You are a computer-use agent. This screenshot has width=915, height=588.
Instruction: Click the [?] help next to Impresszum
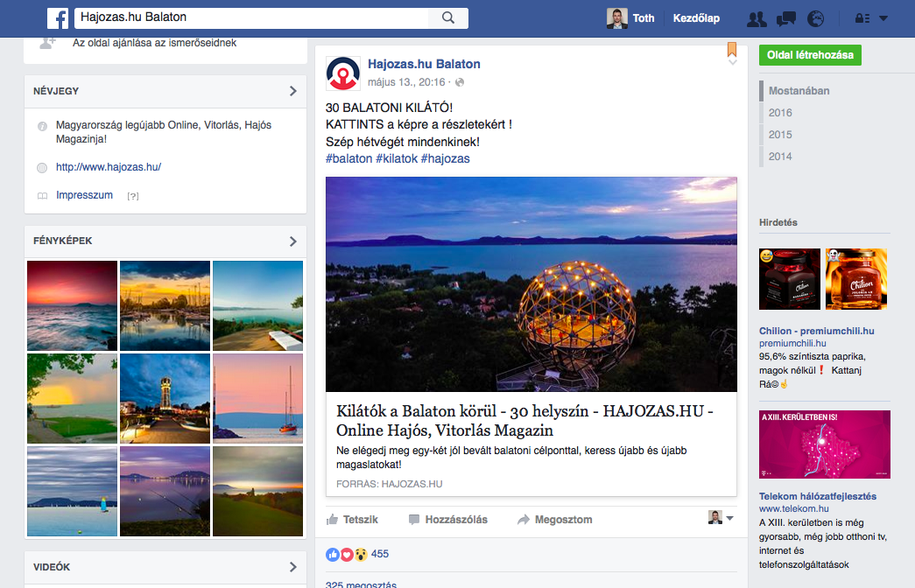133,196
